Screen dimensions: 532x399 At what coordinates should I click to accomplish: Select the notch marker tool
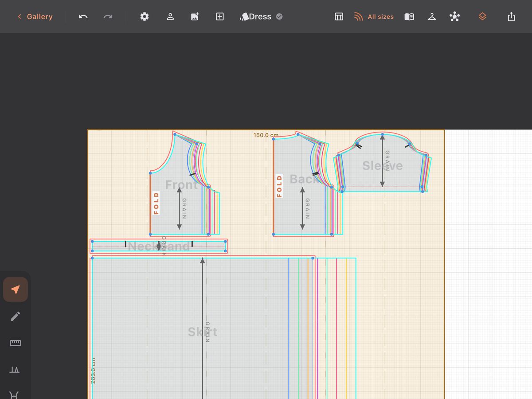click(15, 369)
